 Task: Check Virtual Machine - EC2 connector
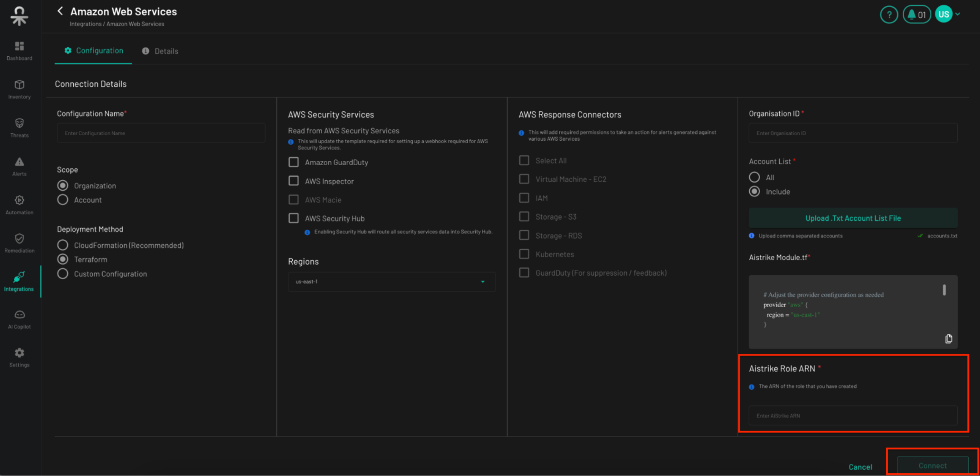click(x=524, y=179)
